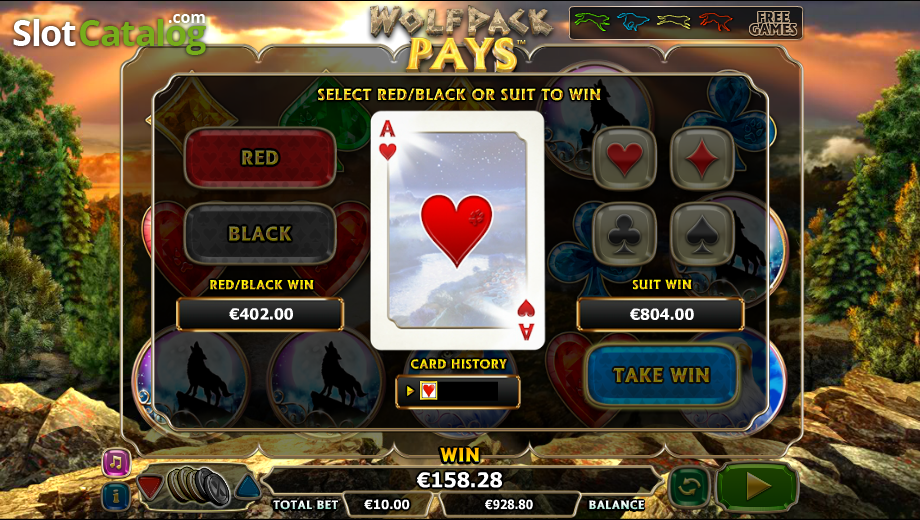Click the heart in card history
This screenshot has width=920, height=520.
(428, 390)
